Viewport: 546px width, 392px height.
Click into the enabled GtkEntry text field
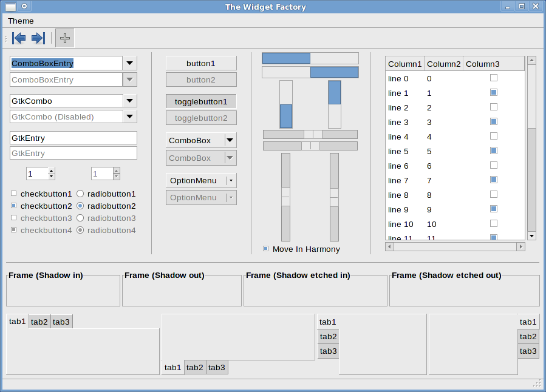point(73,138)
